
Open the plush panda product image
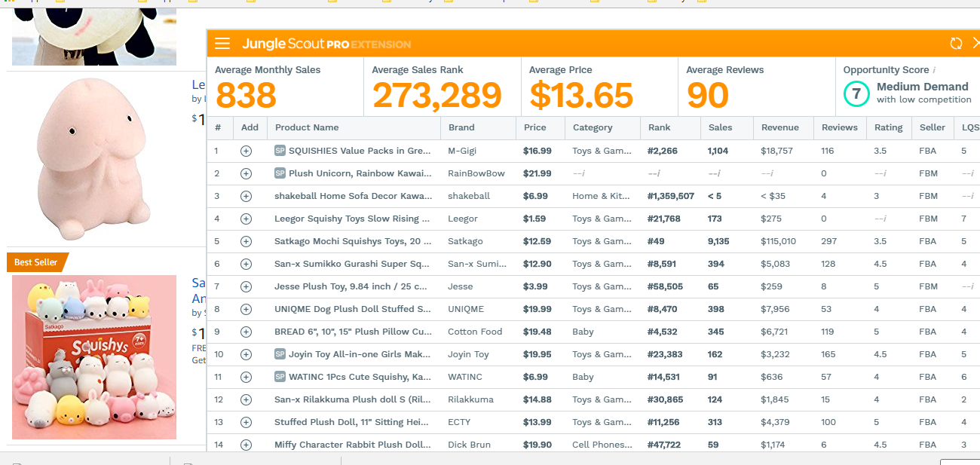point(94,35)
